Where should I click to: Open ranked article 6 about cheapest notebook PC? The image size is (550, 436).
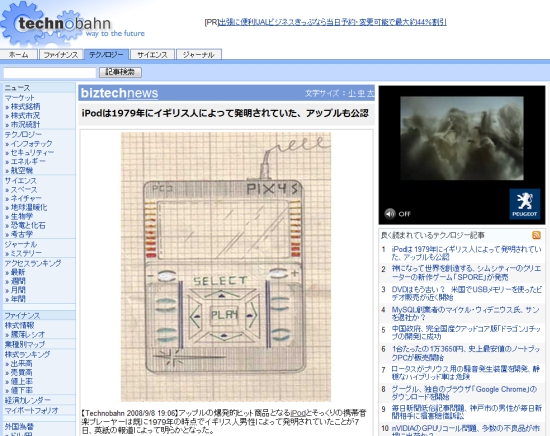(x=465, y=353)
